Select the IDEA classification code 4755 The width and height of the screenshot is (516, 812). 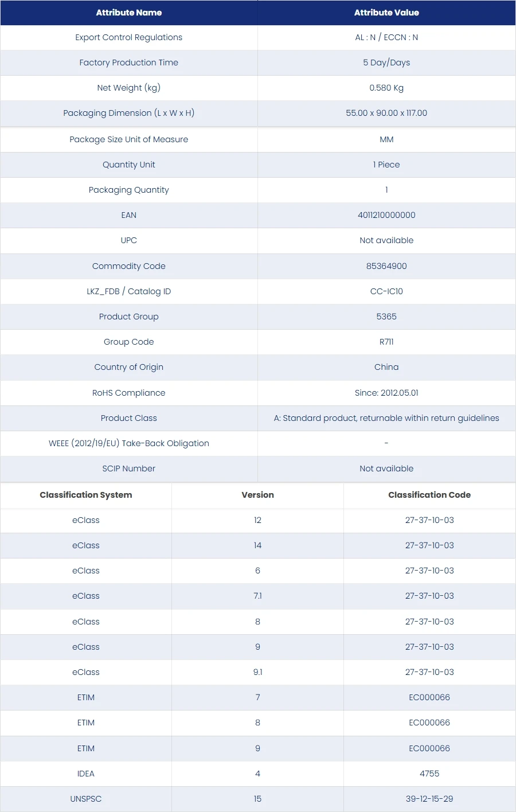click(429, 774)
